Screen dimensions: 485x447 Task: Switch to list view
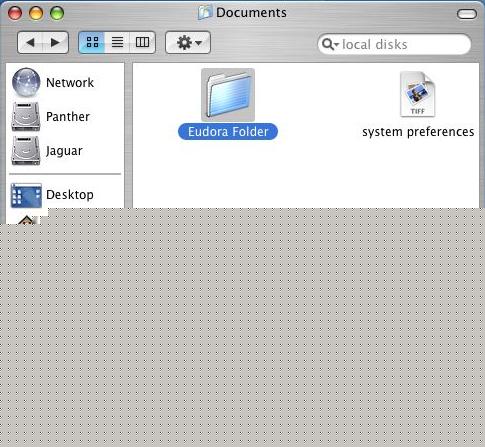(x=117, y=42)
